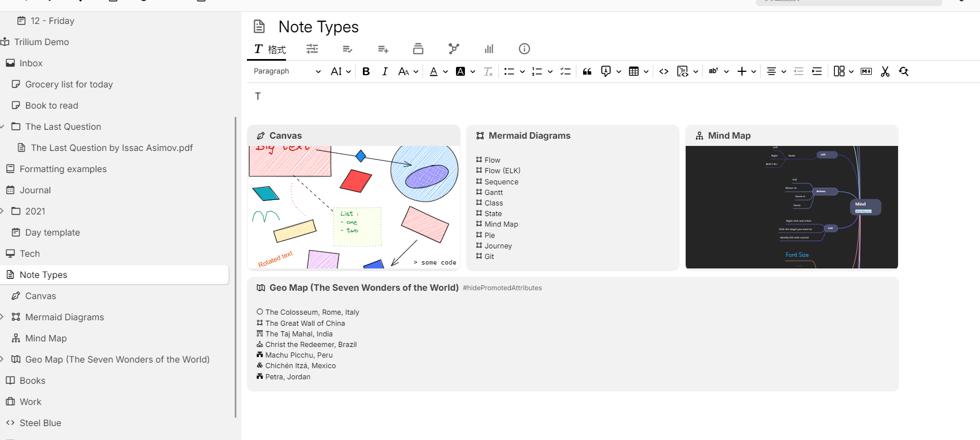This screenshot has height=440, width=980.
Task: Toggle bold formatting
Action: click(x=366, y=71)
